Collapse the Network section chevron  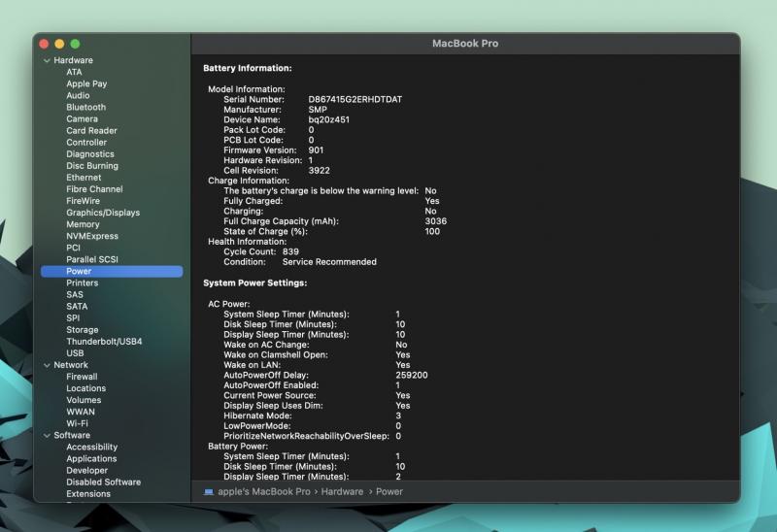pos(46,365)
